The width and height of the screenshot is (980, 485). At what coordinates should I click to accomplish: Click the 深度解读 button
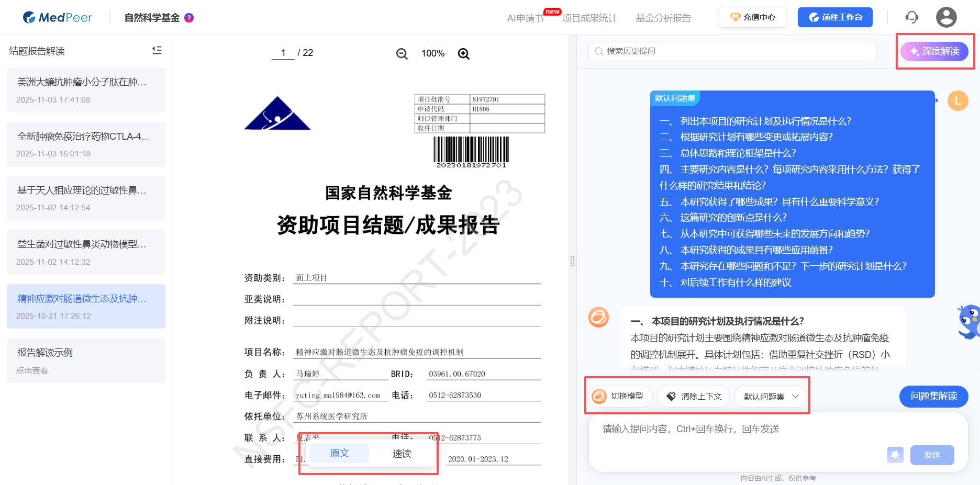934,51
